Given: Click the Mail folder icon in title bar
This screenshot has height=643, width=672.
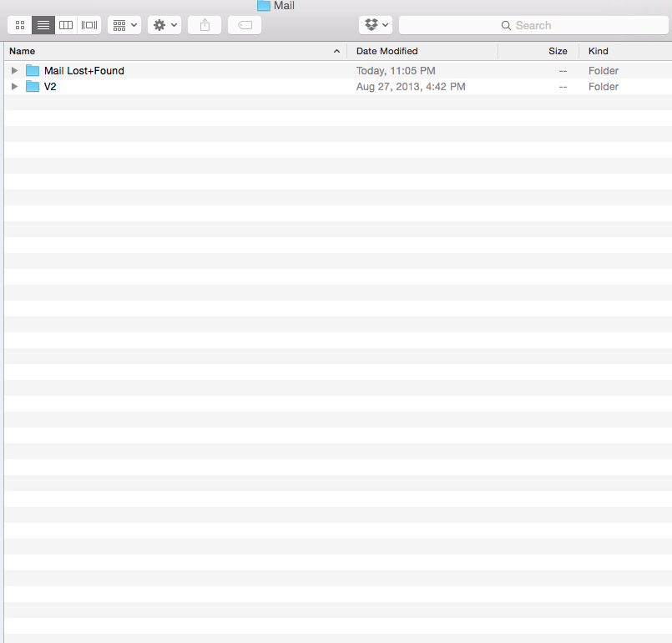Looking at the screenshot, I should point(264,5).
